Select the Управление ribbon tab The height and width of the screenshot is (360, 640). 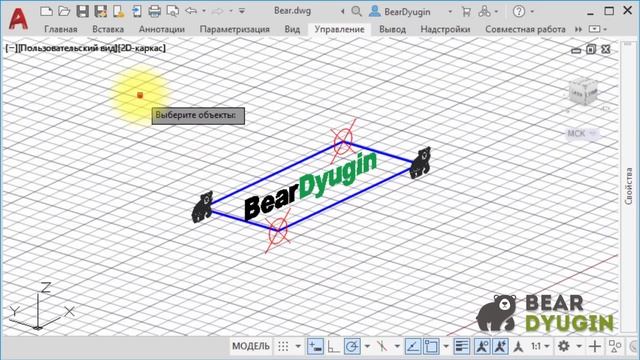point(339,29)
